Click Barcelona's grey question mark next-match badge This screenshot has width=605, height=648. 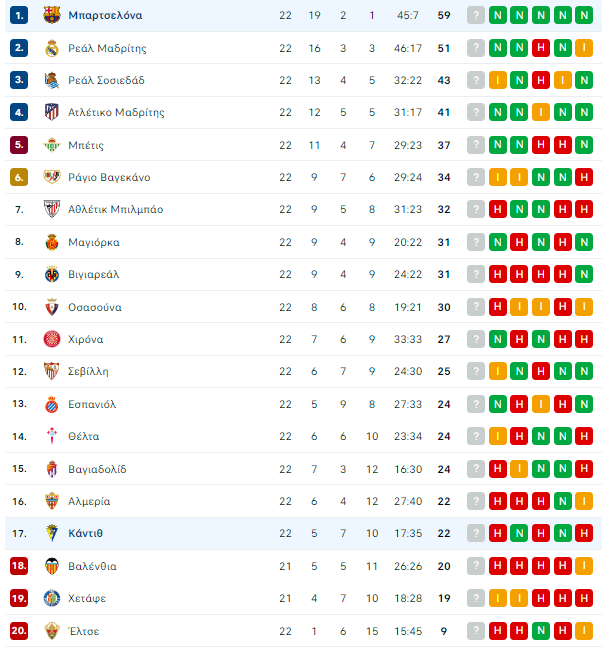point(476,15)
